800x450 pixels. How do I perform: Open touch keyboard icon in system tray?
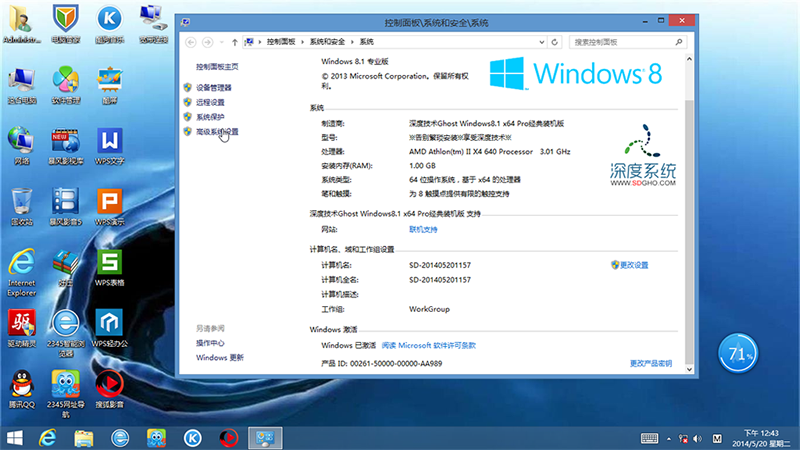tap(649, 438)
